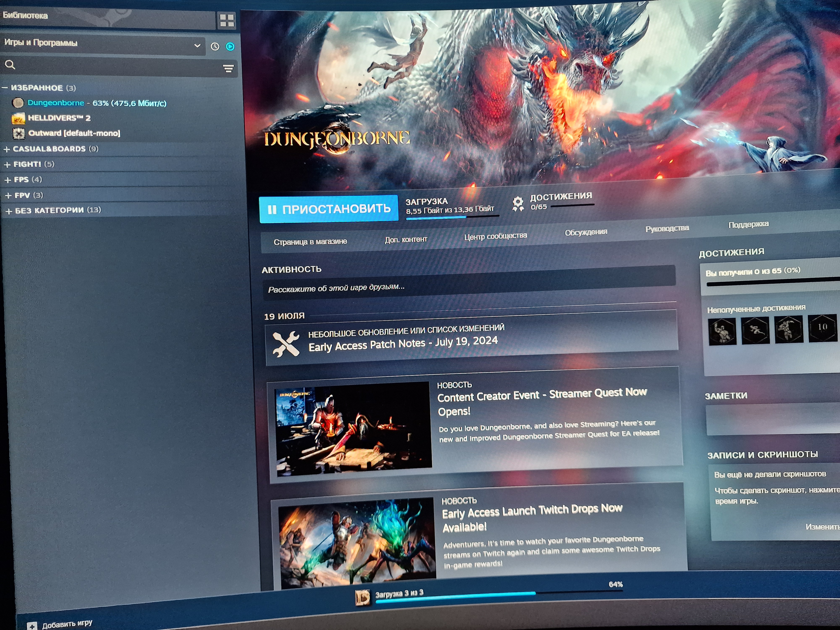Click the Outward game icon
This screenshot has width=840, height=630.
[x=19, y=133]
